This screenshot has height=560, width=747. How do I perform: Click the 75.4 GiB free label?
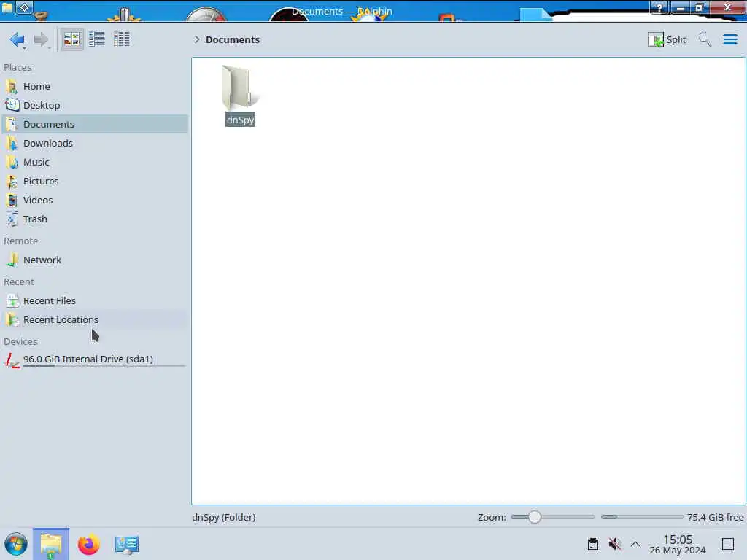click(x=715, y=517)
